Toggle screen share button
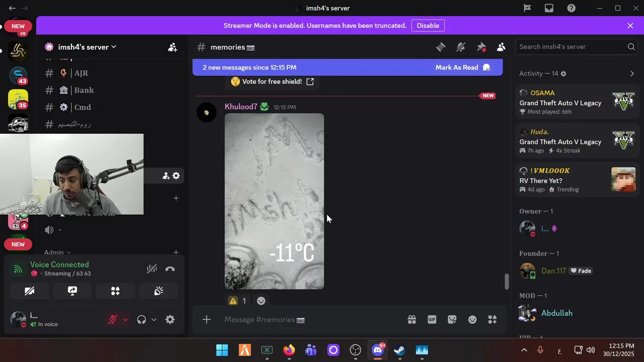The image size is (644, 362). click(72, 291)
